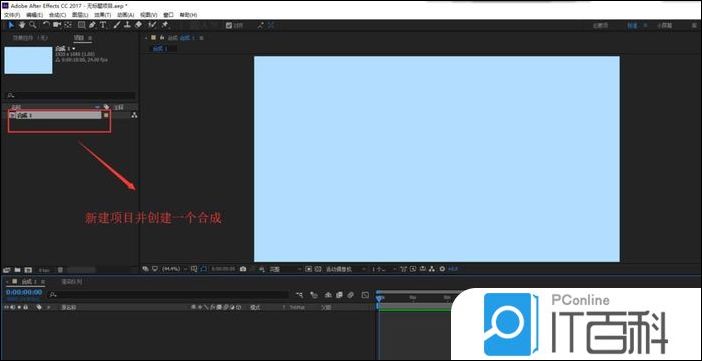Select the Hand tool
The image size is (702, 361).
coord(22,25)
